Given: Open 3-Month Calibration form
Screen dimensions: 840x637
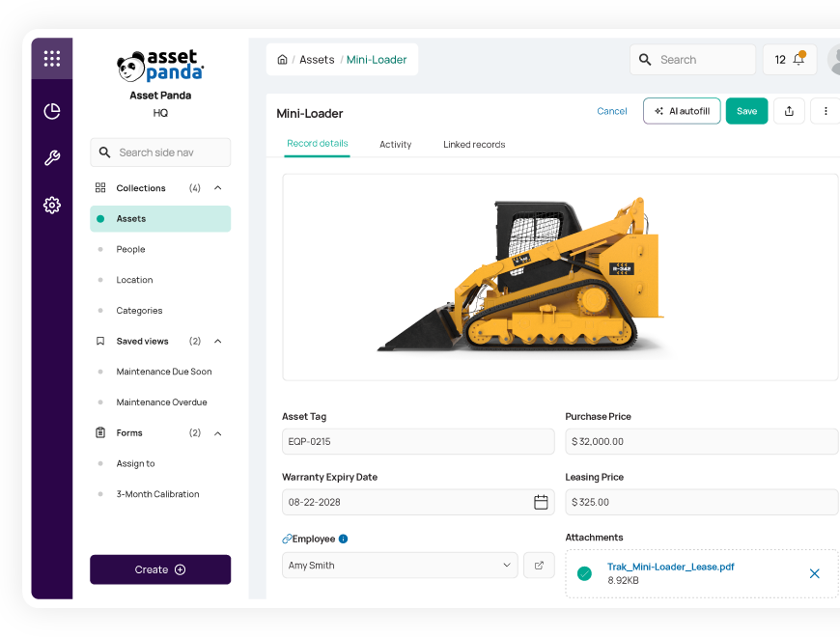Looking at the screenshot, I should coord(160,494).
